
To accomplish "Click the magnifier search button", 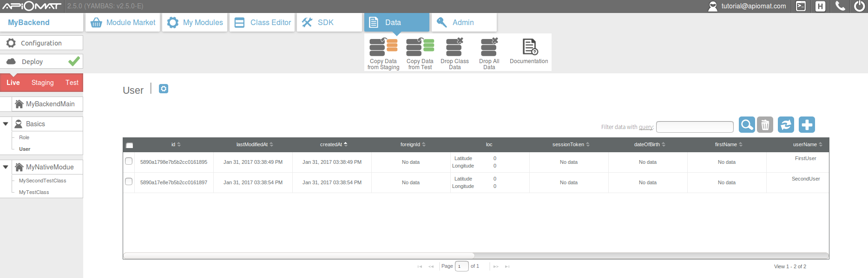I will (x=747, y=125).
